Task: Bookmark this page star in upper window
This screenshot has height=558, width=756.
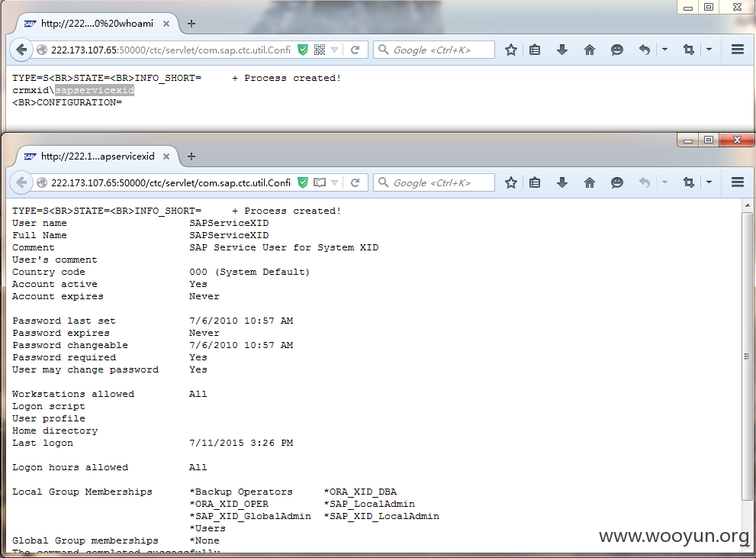Action: point(511,50)
